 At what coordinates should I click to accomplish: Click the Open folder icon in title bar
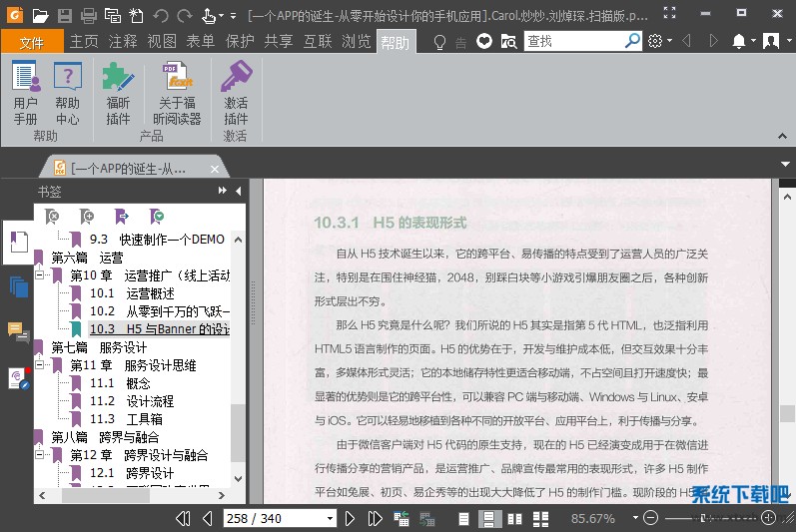(39, 16)
